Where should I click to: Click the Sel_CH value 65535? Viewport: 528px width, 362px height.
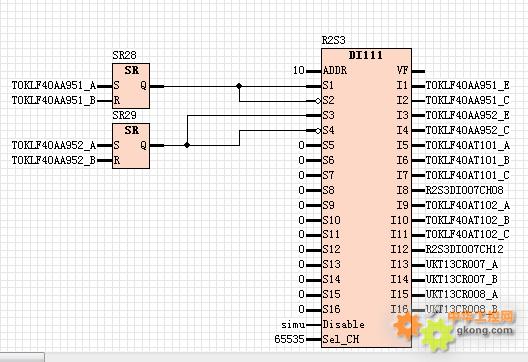(289, 339)
